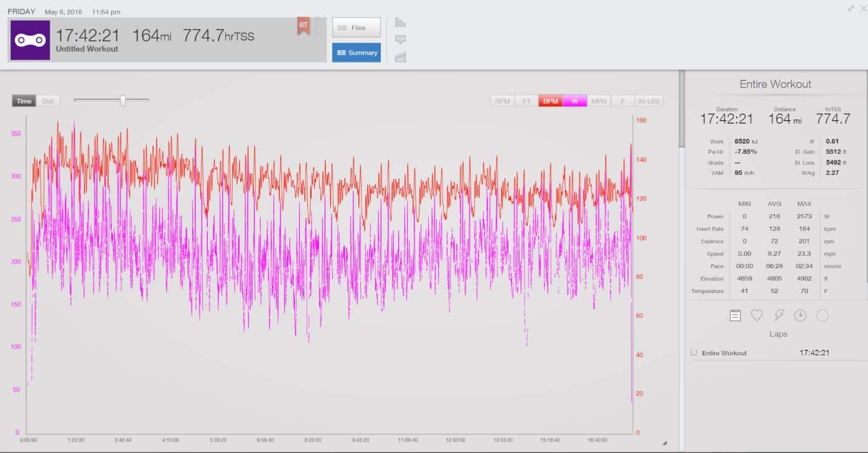
Task: Click the Untitled Workout title
Action: (87, 49)
